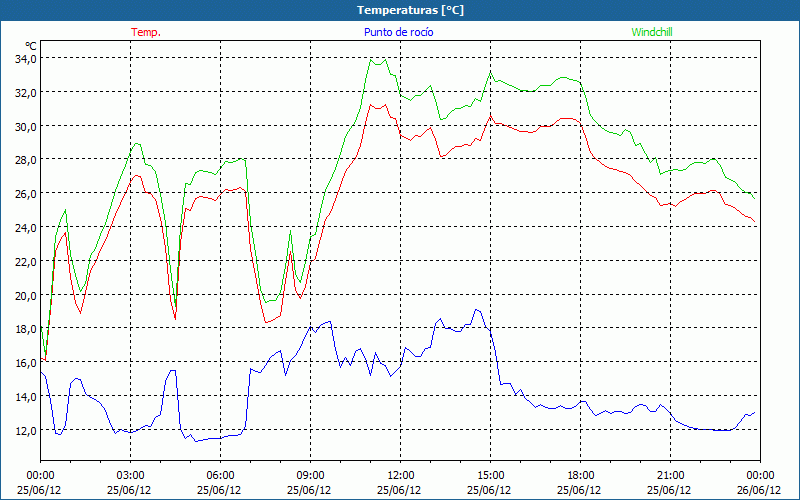This screenshot has width=800, height=500.
Task: Select the red Temp. legend label
Action: pyautogui.click(x=146, y=32)
